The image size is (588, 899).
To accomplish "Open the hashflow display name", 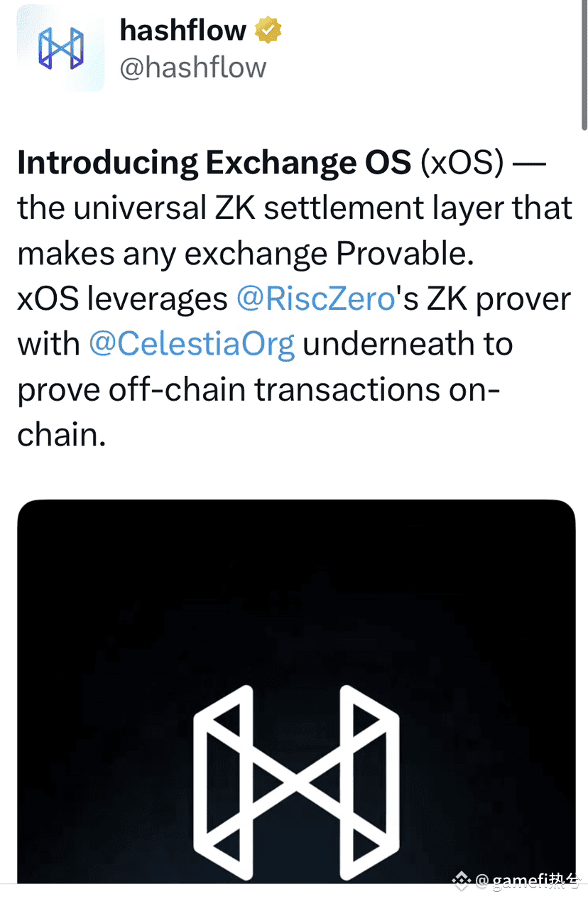I will coord(183,29).
